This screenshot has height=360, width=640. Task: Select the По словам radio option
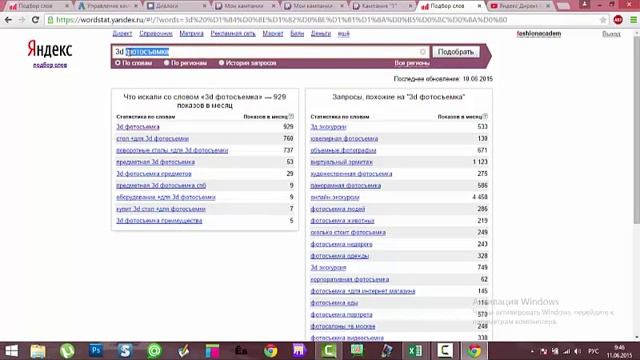click(118, 63)
